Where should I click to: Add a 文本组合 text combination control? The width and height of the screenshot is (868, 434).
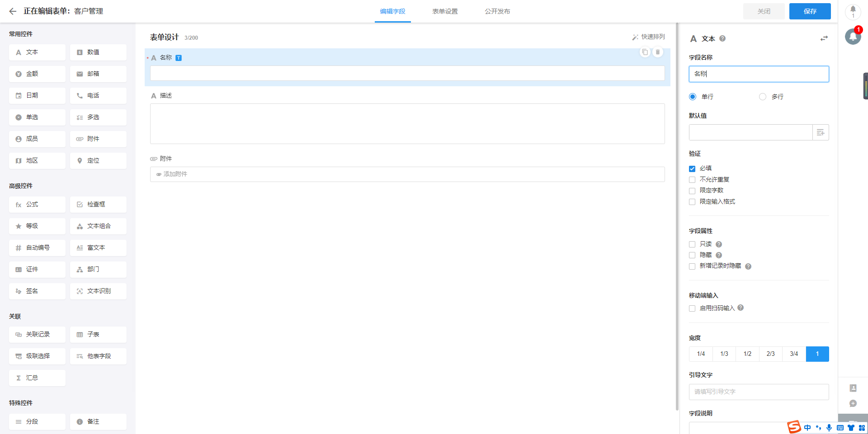98,226
